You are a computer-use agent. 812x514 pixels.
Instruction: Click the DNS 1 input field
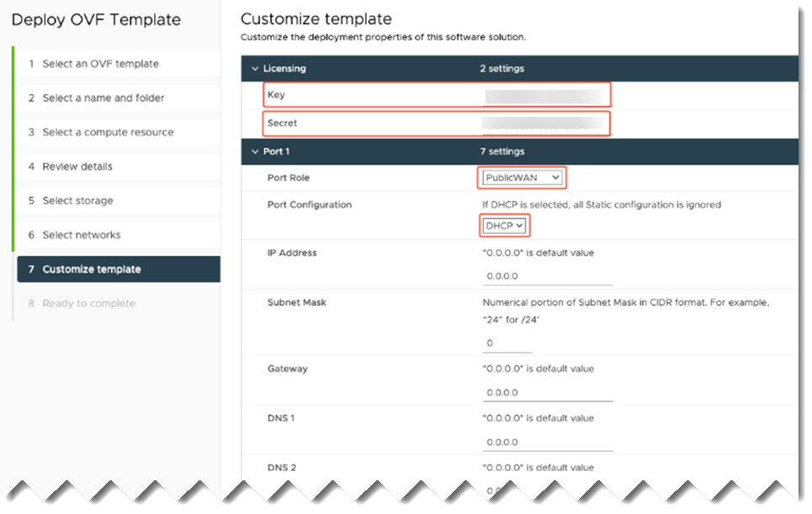[547, 442]
